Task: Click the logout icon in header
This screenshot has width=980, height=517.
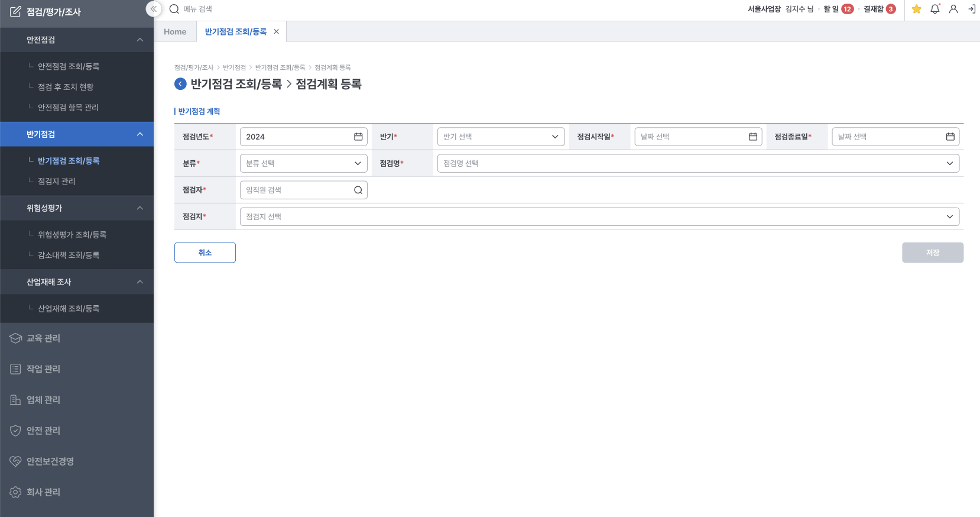Action: (x=972, y=9)
